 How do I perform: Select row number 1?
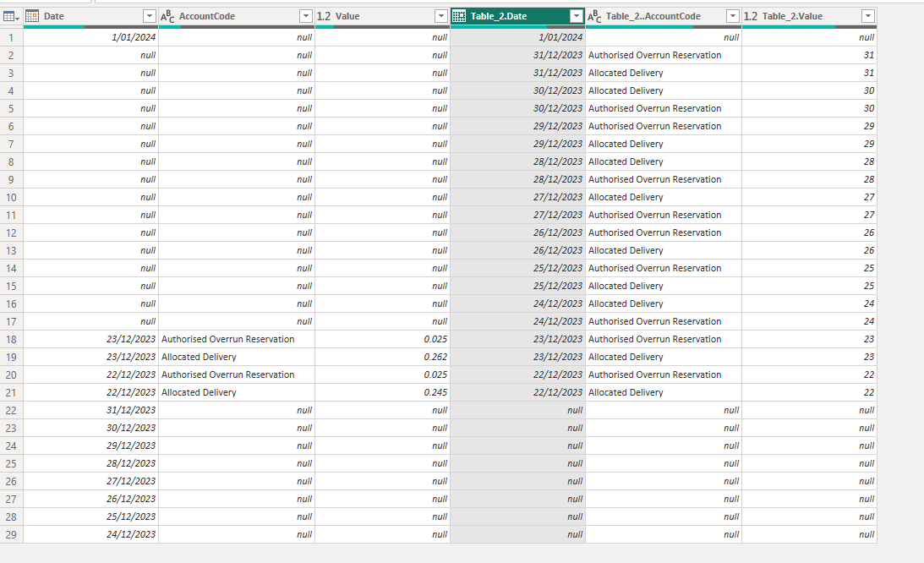click(x=11, y=37)
